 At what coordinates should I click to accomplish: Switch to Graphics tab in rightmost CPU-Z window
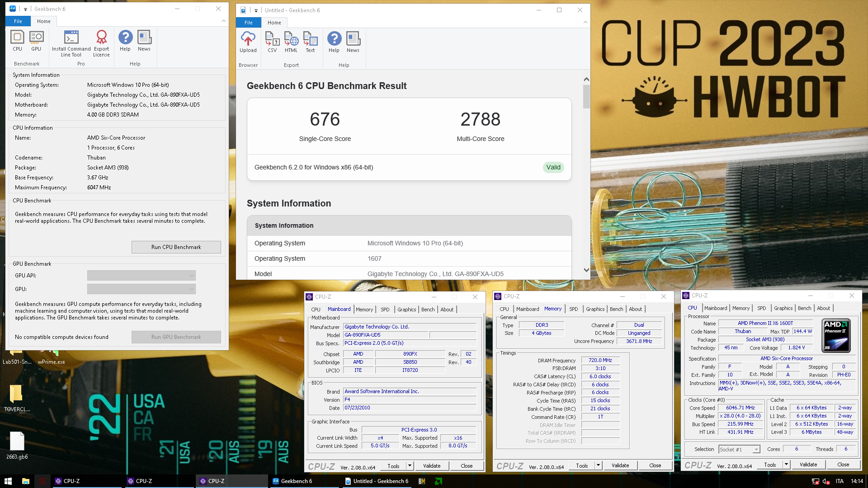point(783,308)
